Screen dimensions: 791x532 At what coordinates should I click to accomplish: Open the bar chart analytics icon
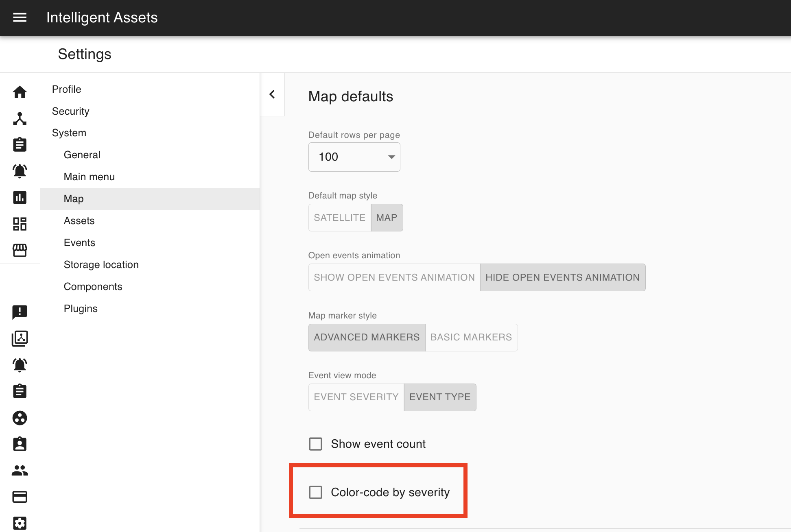[x=20, y=198]
